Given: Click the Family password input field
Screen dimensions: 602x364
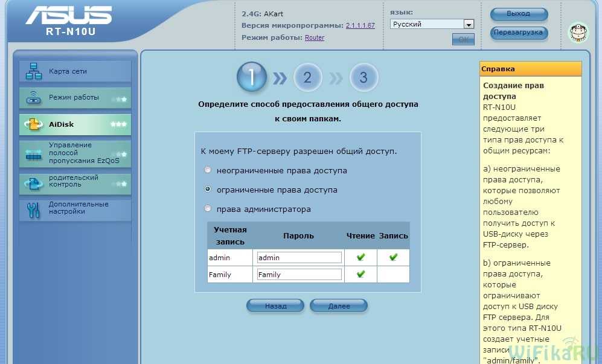Looking at the screenshot, I should [x=299, y=275].
